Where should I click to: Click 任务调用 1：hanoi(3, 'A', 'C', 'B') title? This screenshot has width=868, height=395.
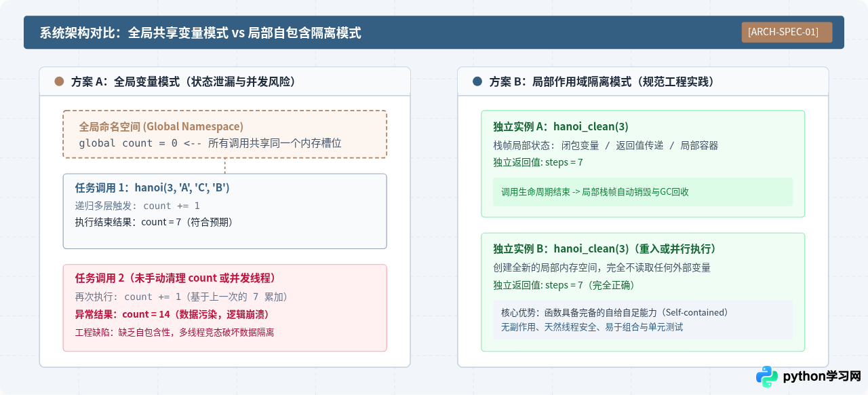152,188
